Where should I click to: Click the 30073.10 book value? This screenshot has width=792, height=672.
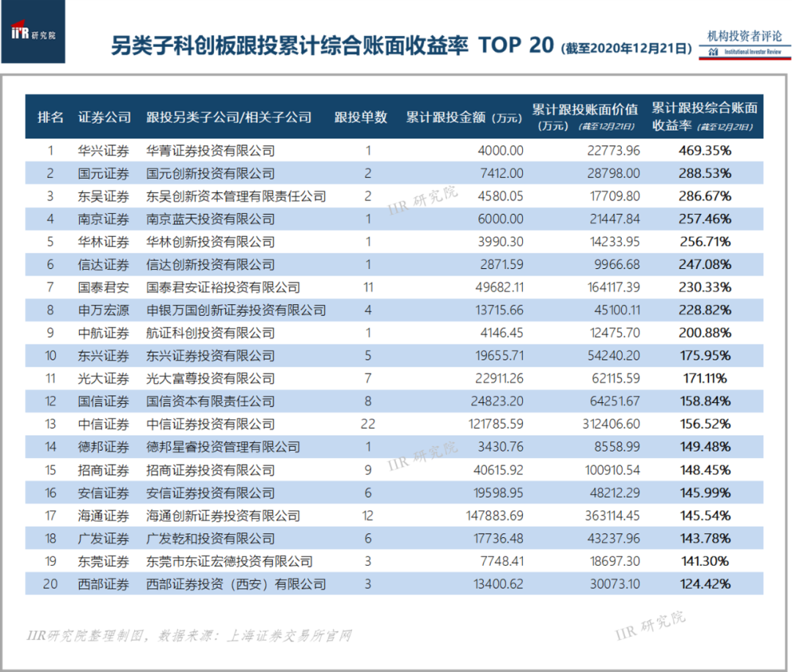pos(615,583)
